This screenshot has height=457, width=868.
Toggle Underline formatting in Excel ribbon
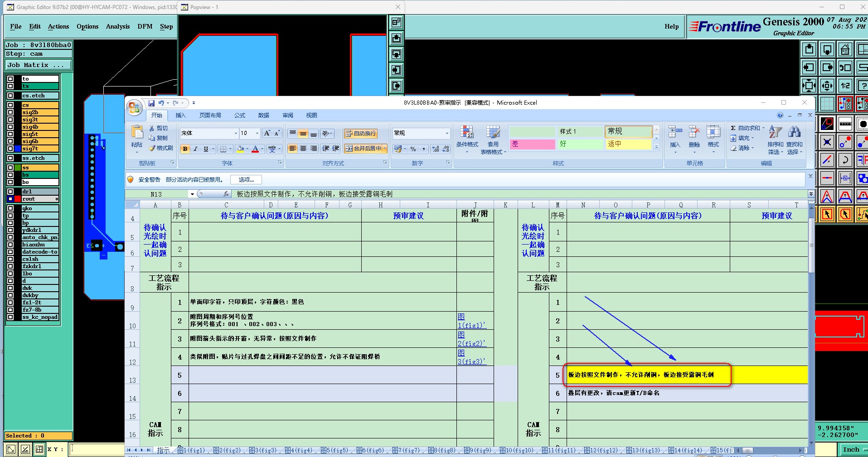tap(206, 149)
